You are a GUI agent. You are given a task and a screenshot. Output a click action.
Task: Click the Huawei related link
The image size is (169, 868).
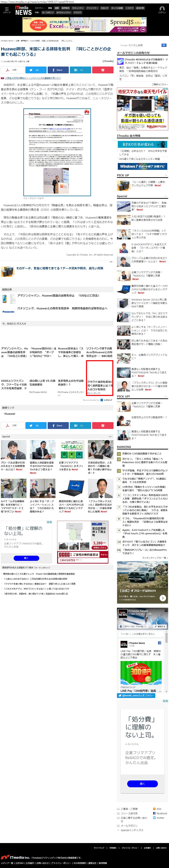point(10,414)
